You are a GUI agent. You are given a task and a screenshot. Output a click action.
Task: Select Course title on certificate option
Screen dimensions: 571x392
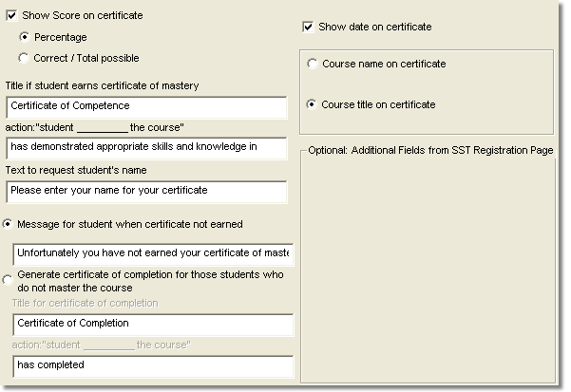click(312, 104)
